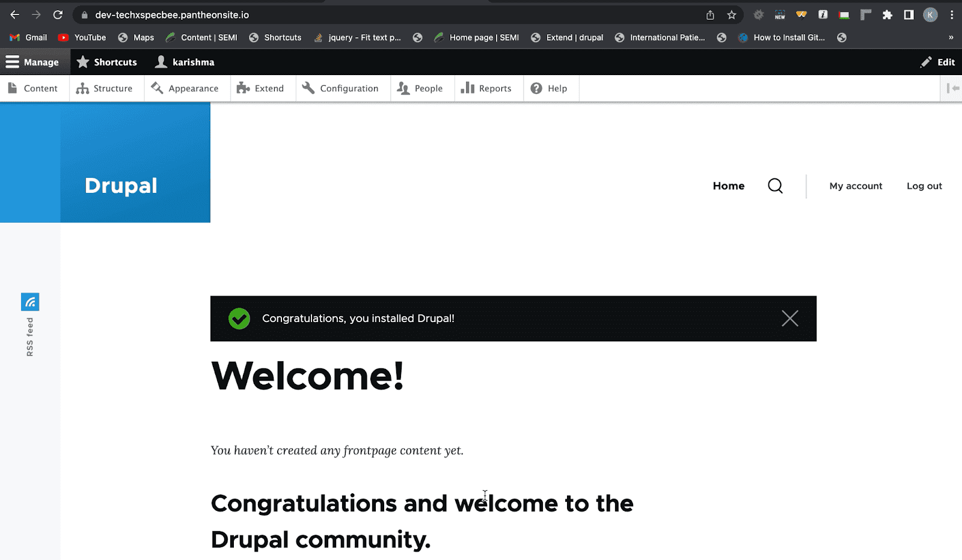Open the jquery - Fit text bookmark
Viewport: 962px width, 560px height.
(357, 37)
